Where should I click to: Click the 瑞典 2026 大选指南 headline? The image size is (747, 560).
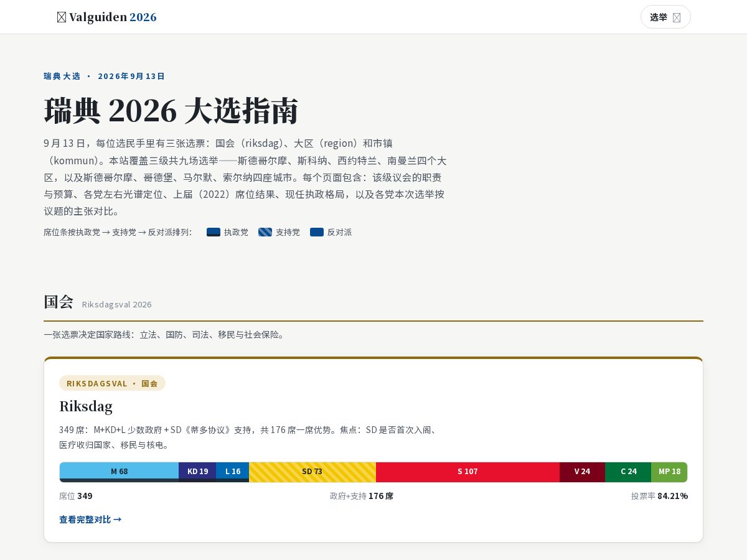pos(171,111)
